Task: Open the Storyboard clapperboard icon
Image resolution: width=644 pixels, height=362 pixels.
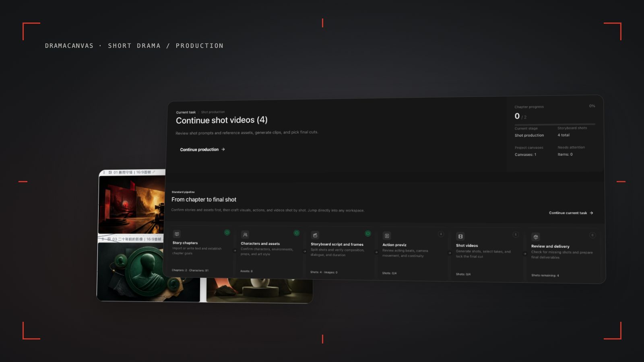Action: tap(315, 235)
